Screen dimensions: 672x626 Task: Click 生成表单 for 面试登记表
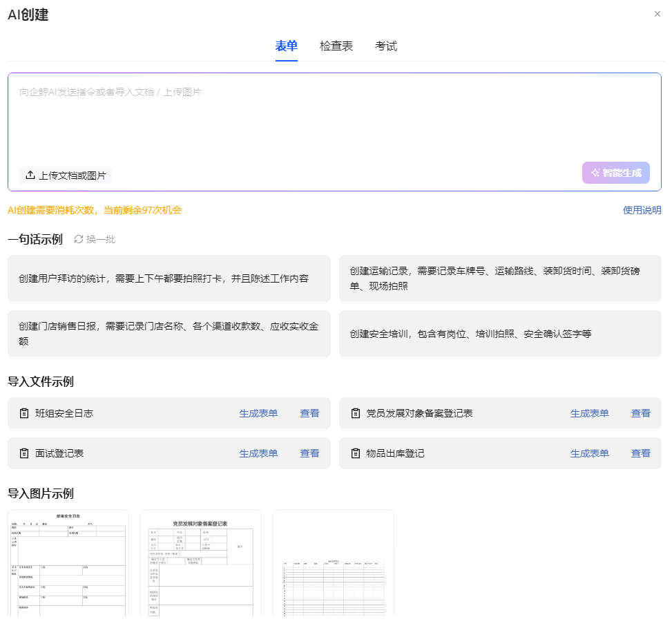click(x=258, y=453)
